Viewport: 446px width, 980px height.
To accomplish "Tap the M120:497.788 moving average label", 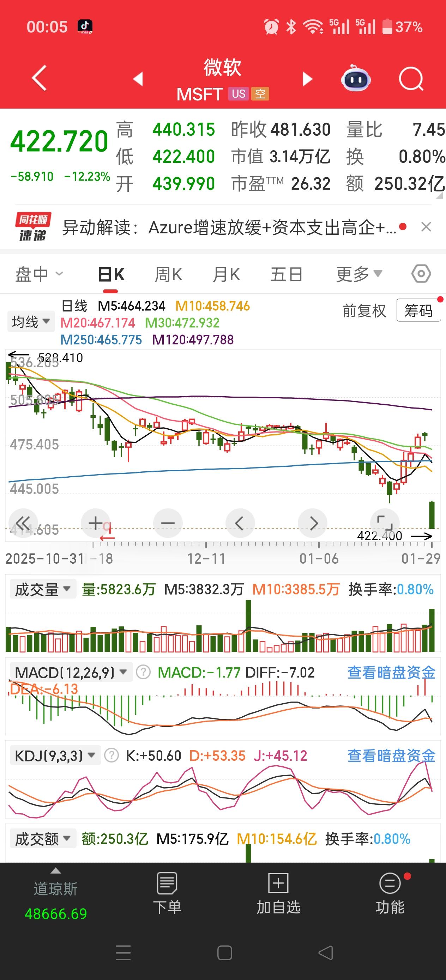I will pyautogui.click(x=193, y=339).
